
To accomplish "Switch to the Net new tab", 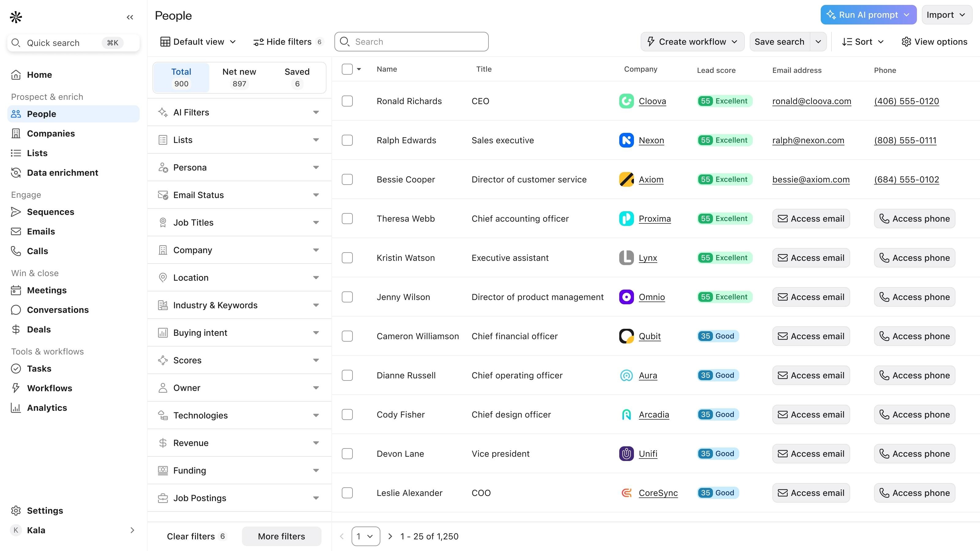I will pyautogui.click(x=239, y=77).
